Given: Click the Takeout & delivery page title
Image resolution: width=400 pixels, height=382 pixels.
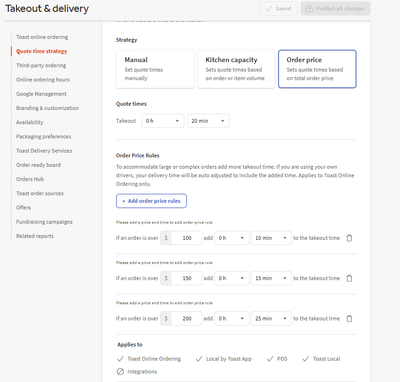Looking at the screenshot, I should coord(47,9).
